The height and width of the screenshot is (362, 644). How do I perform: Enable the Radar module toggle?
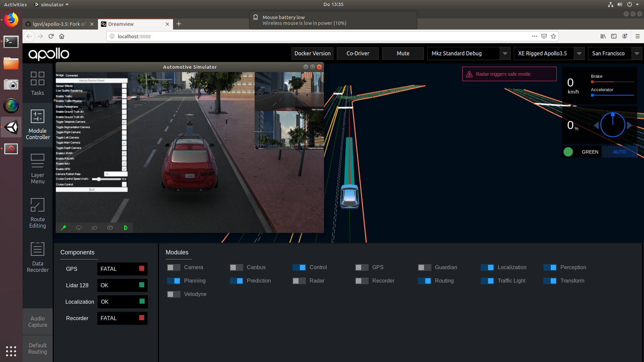pyautogui.click(x=299, y=281)
